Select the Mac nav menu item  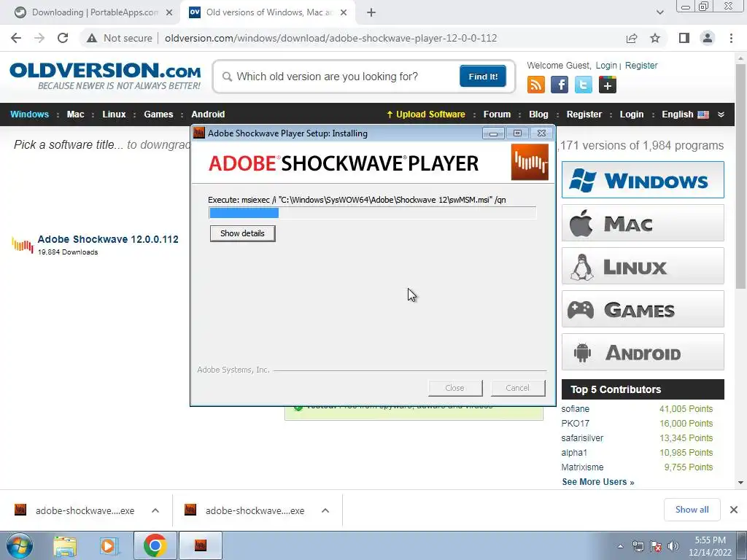pyautogui.click(x=75, y=114)
